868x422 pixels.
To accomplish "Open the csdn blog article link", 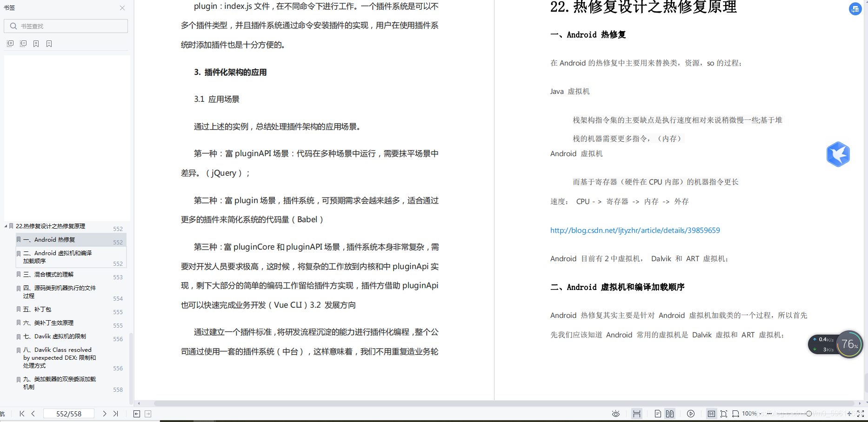I will (x=635, y=230).
